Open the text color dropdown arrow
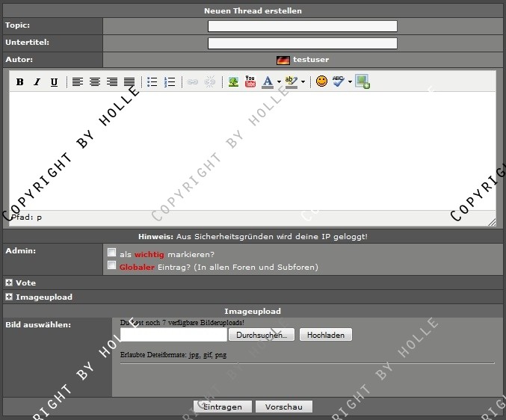Screen dimensions: 506x420 (x=279, y=82)
